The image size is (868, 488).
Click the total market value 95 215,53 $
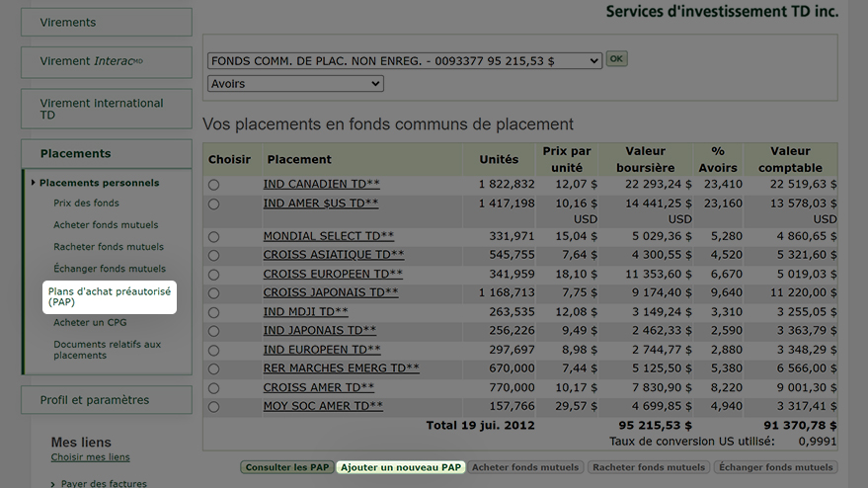(x=655, y=426)
